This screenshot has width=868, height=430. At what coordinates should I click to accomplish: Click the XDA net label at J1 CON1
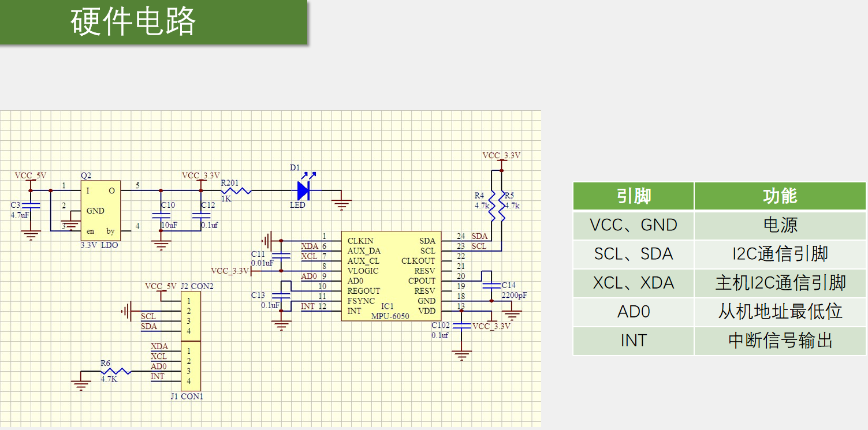159,346
